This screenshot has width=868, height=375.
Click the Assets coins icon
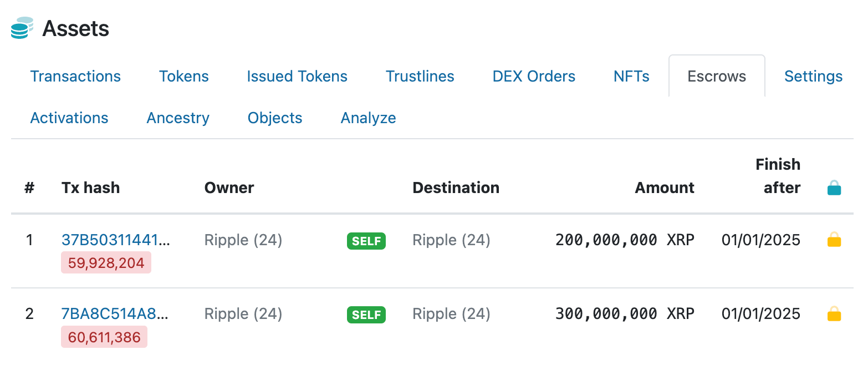coord(21,28)
